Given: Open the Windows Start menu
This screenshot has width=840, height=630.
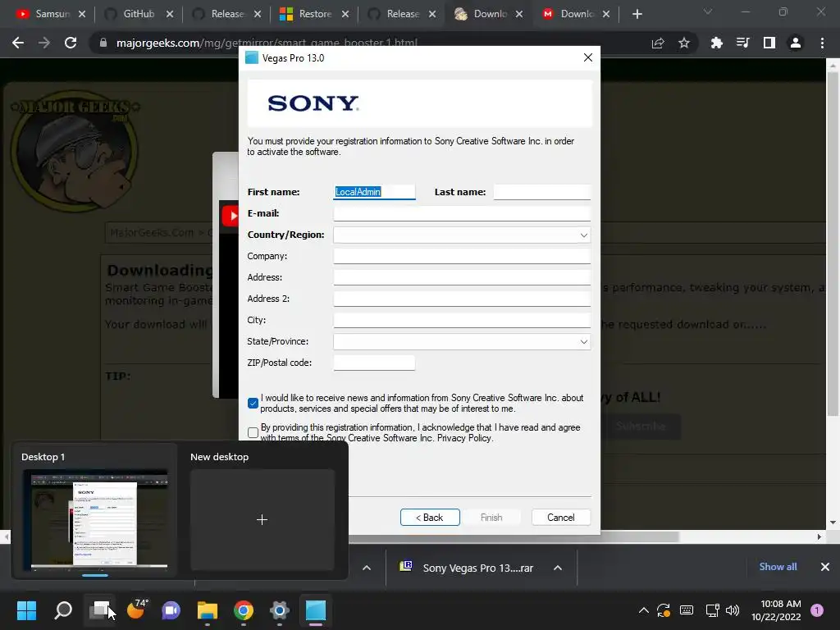Looking at the screenshot, I should (x=26, y=610).
